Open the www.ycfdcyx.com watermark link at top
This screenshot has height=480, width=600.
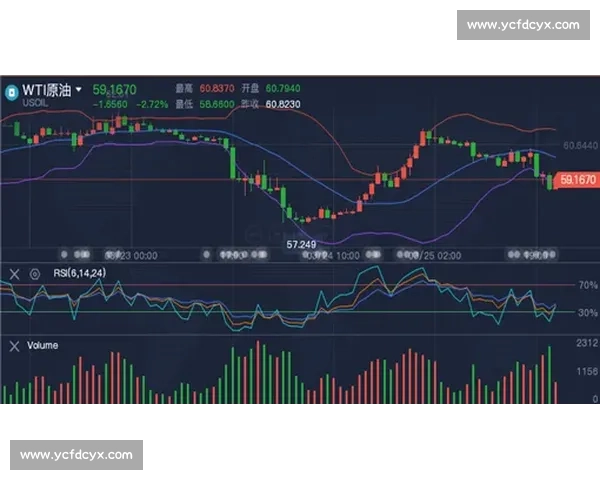click(x=523, y=24)
